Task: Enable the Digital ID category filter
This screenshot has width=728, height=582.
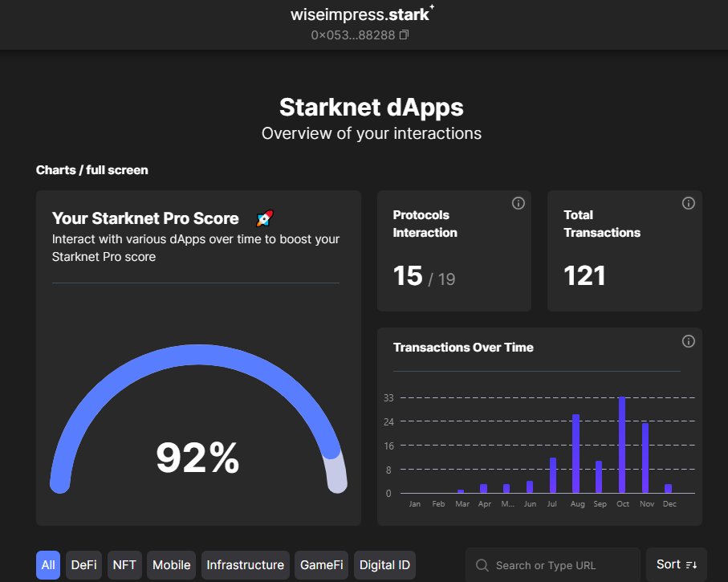Action: (x=384, y=565)
